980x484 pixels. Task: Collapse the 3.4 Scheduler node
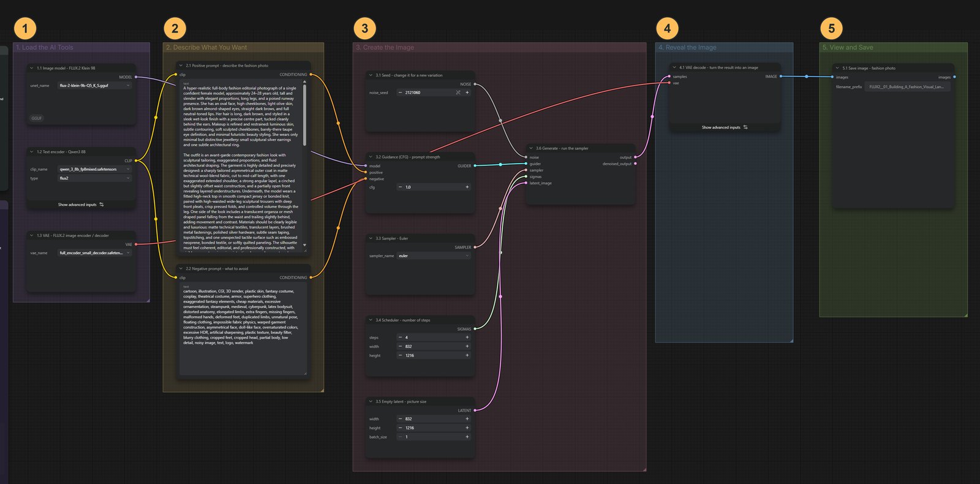(371, 320)
